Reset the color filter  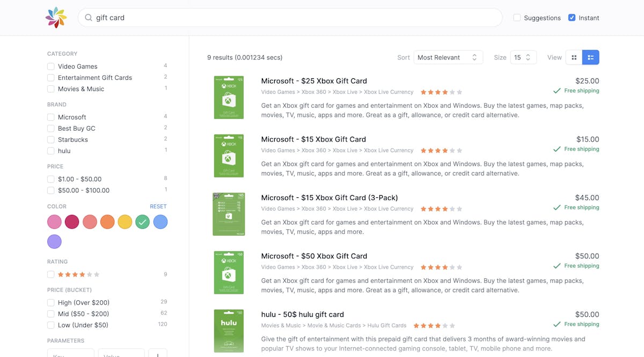[x=158, y=206]
